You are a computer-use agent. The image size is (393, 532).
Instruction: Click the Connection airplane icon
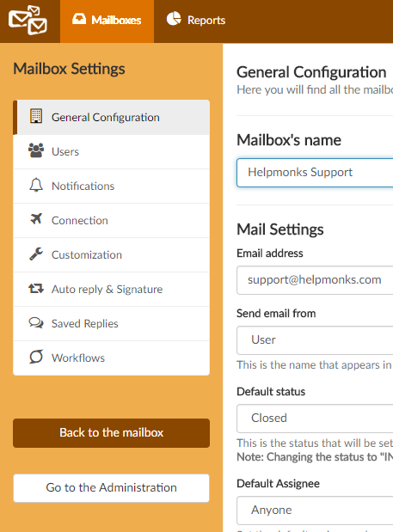(x=36, y=219)
